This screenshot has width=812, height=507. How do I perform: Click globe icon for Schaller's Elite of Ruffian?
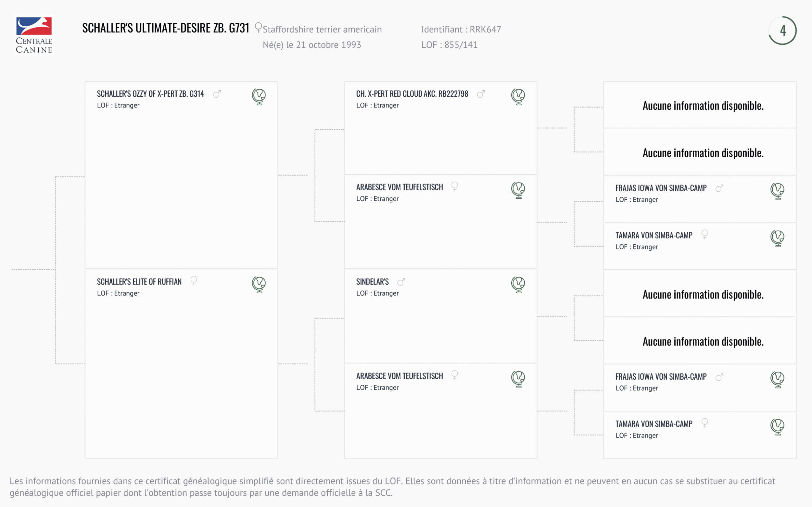pos(259,284)
